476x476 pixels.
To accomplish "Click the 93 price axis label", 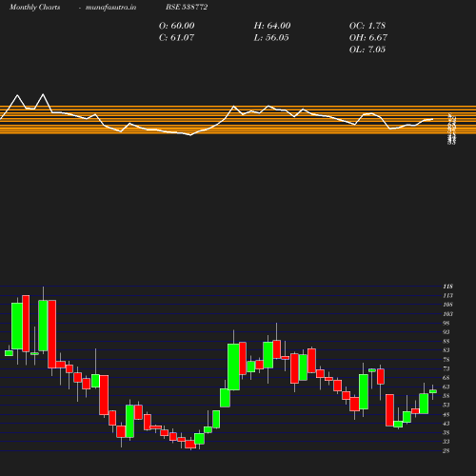I will (446, 332).
